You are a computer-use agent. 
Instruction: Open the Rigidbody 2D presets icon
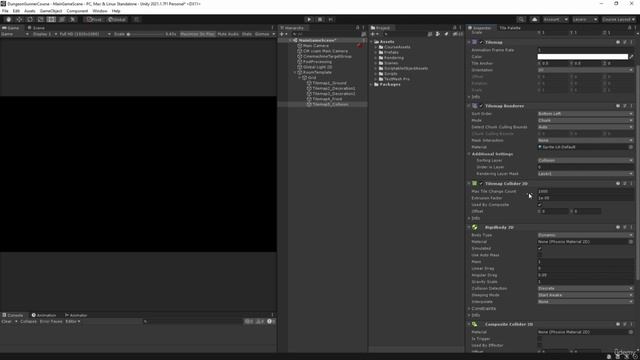point(624,227)
